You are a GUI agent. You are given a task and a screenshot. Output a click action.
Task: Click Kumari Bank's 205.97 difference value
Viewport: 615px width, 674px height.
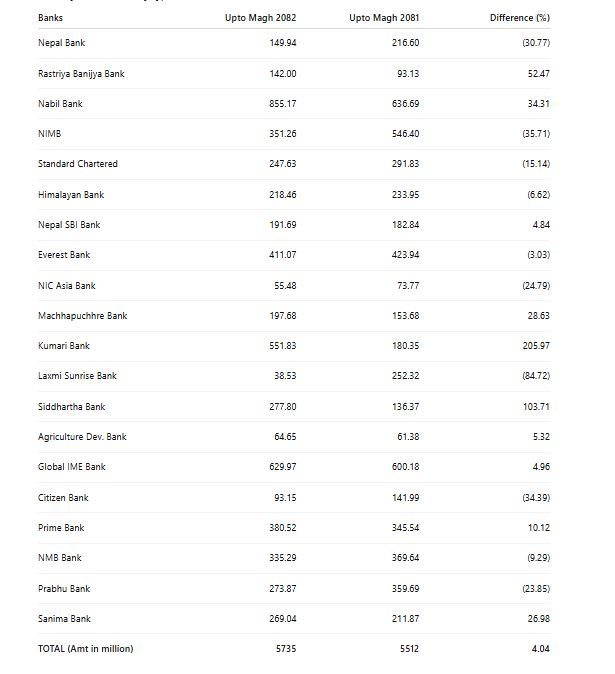click(534, 346)
